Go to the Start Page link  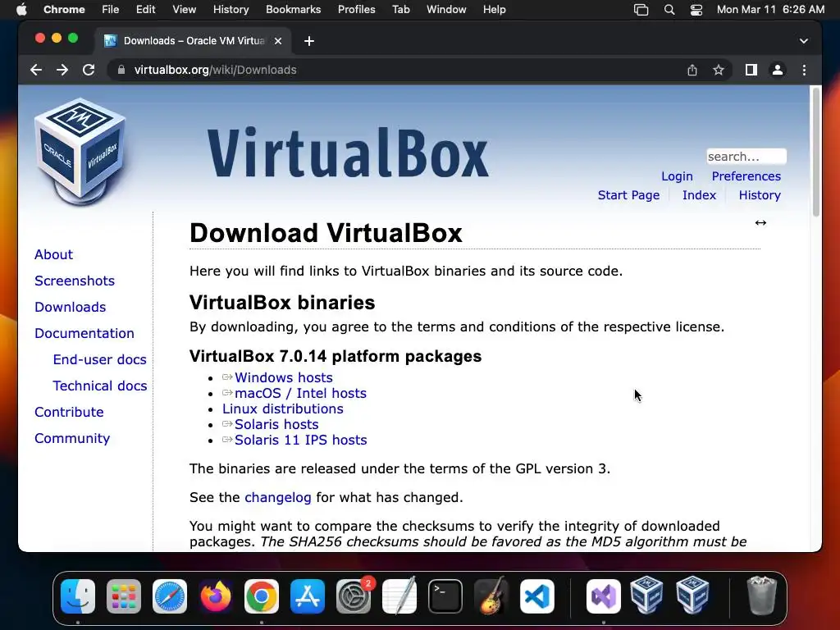pos(628,195)
